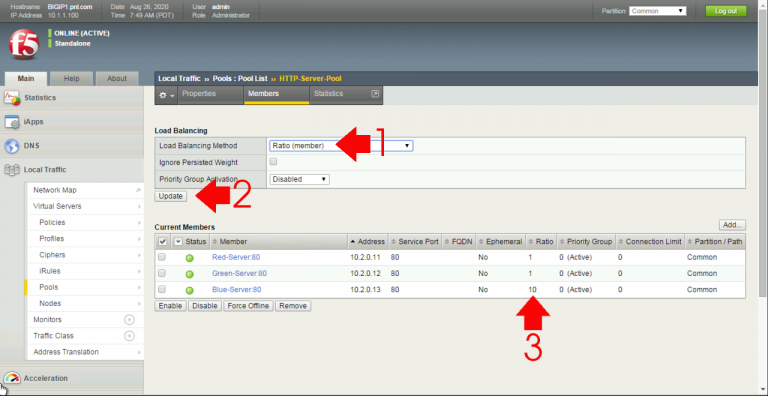This screenshot has width=768, height=396.
Task: Click the DNS globe icon
Action: pos(12,146)
